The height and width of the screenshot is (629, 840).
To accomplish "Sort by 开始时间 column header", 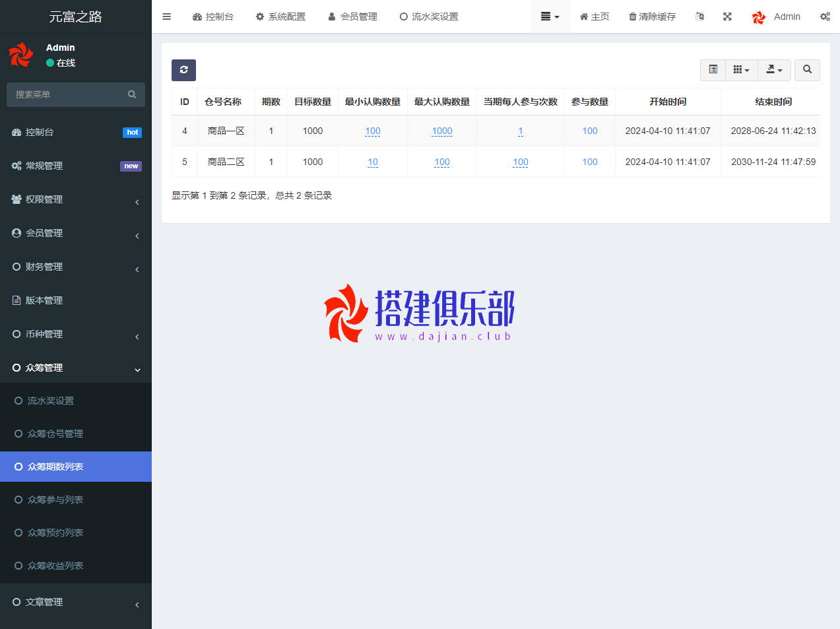I will point(668,102).
